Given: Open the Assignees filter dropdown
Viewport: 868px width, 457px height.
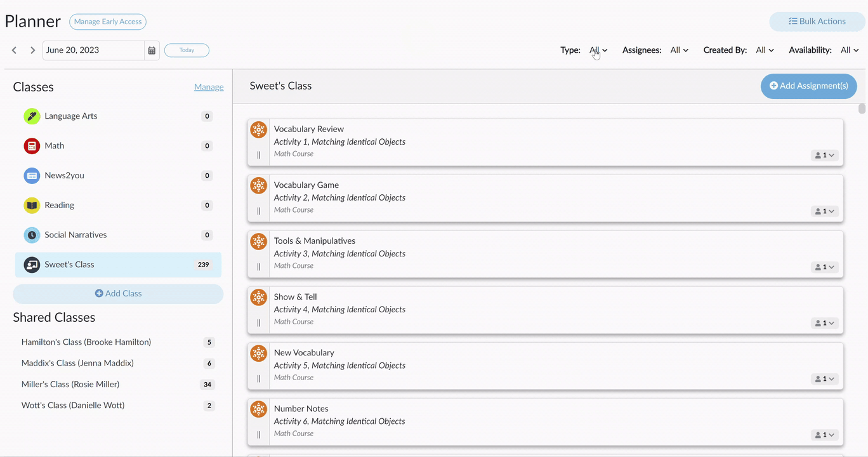Looking at the screenshot, I should click(x=679, y=50).
